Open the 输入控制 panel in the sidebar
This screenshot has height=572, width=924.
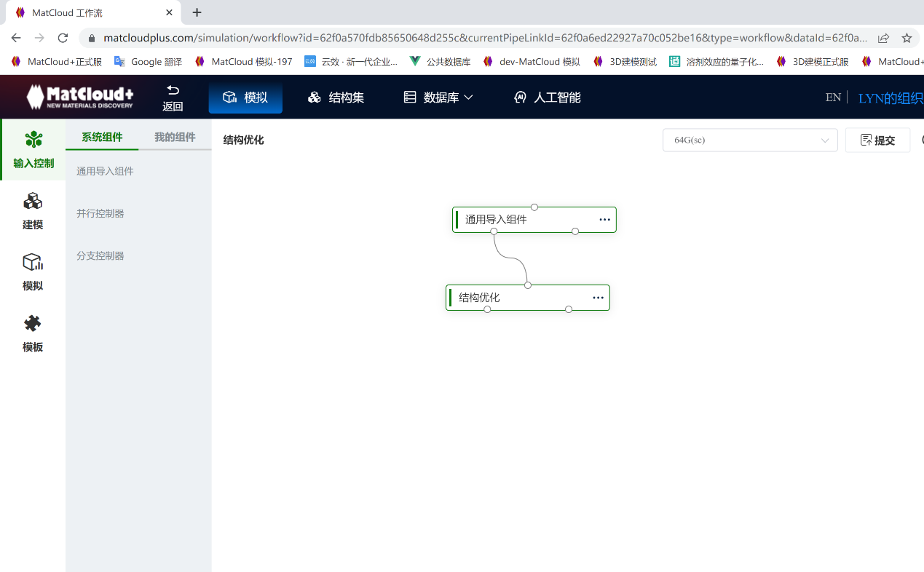pos(33,149)
